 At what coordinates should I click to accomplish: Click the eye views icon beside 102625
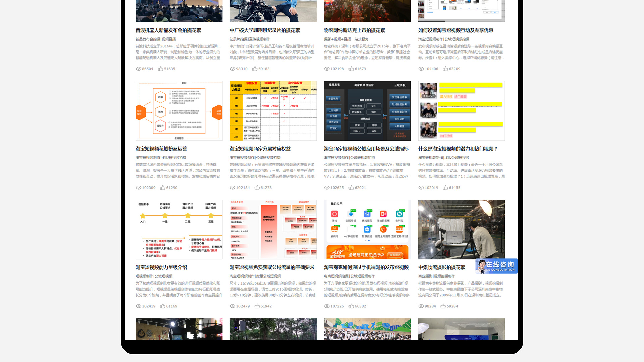click(x=327, y=188)
